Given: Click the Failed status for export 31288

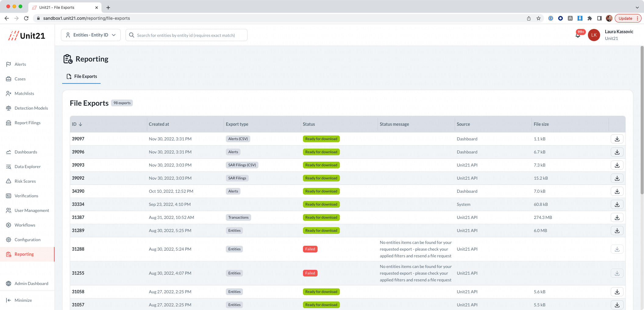Looking at the screenshot, I should coord(310,249).
